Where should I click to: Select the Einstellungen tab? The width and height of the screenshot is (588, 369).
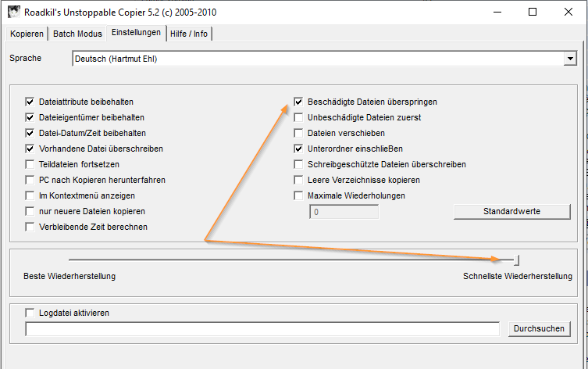pos(136,33)
